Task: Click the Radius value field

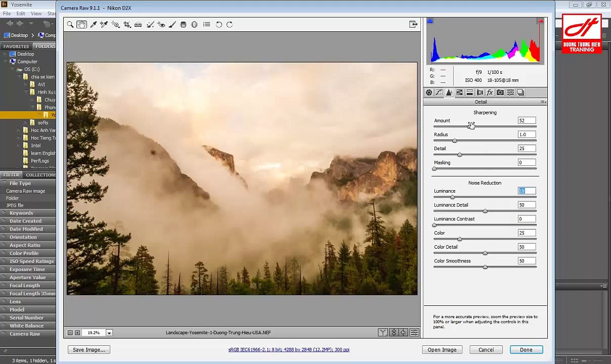Action: (x=527, y=134)
